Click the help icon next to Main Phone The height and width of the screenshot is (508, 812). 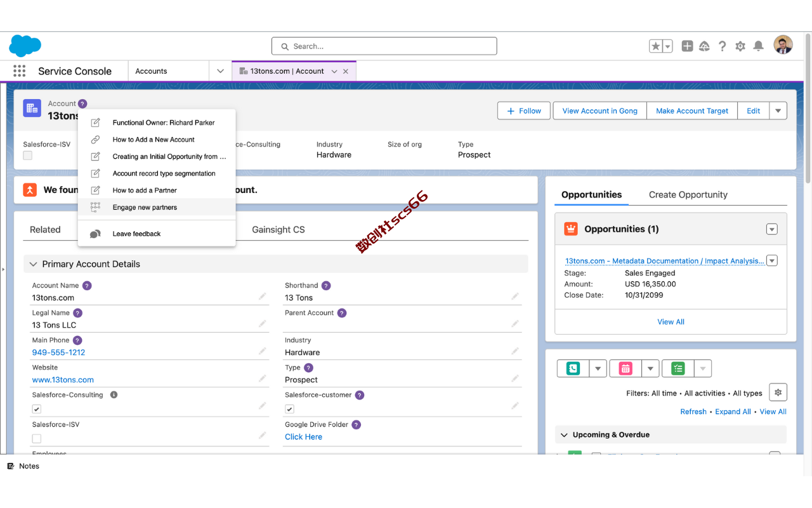click(77, 340)
